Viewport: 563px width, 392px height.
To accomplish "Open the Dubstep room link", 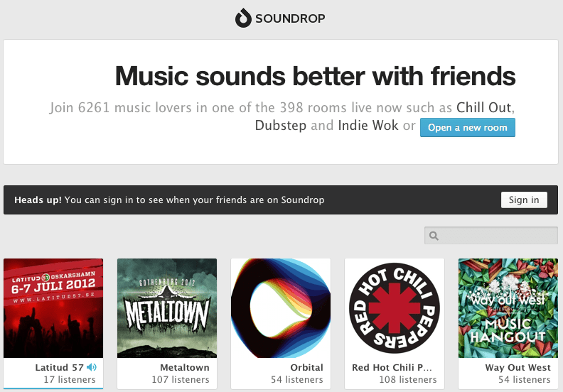I will 281,126.
